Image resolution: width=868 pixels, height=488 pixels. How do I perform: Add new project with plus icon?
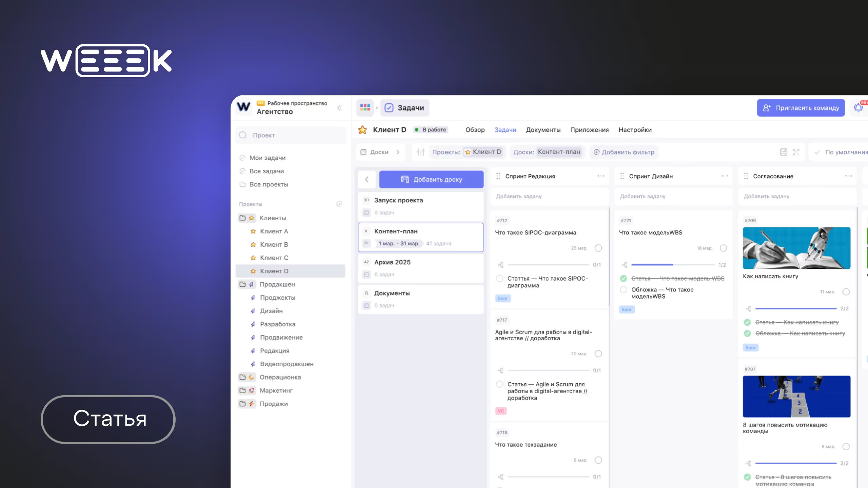tap(339, 204)
